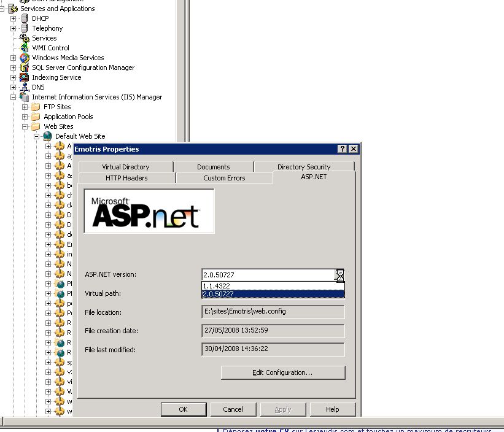Confirm with the OK button

tap(183, 409)
